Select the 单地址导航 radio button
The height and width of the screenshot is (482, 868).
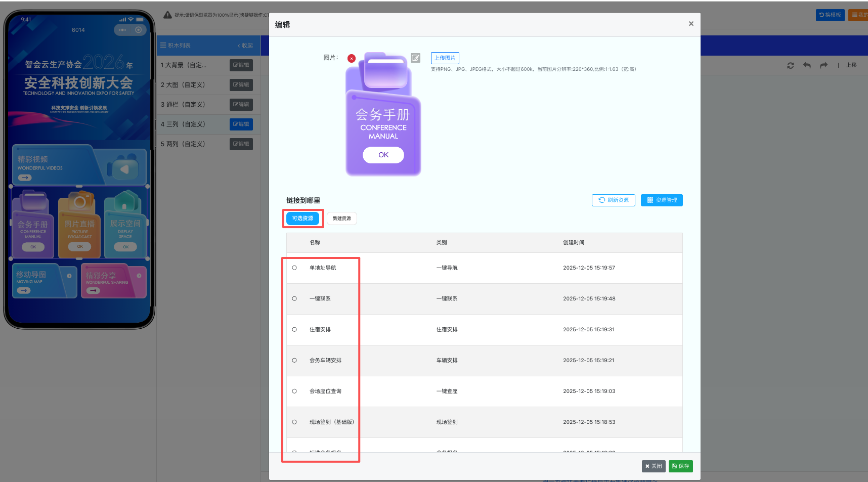[x=294, y=268]
